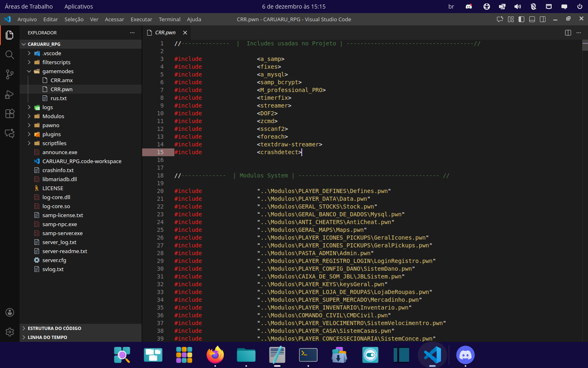Open the toggle-switch app dock icon

pyautogui.click(x=370, y=355)
